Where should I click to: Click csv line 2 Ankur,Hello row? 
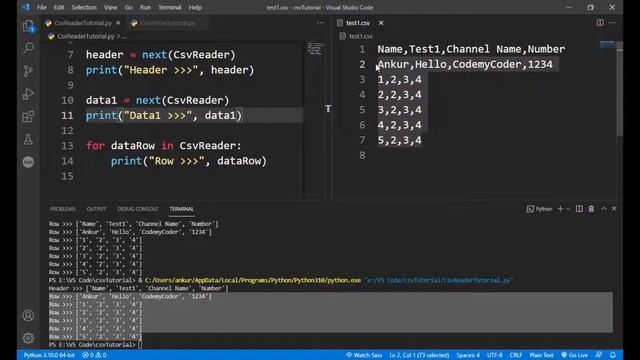pos(465,64)
